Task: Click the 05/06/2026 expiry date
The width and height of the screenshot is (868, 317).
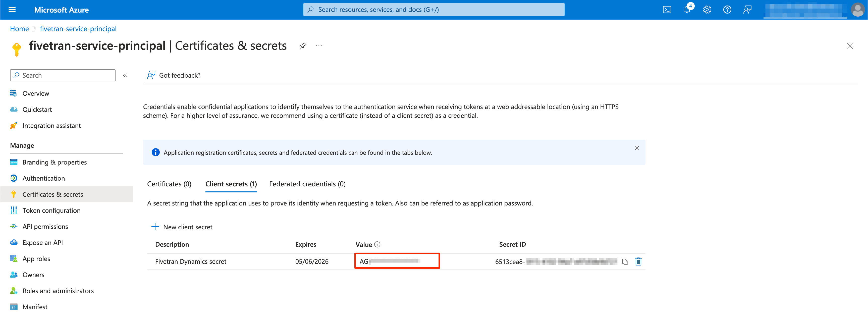Action: click(312, 261)
